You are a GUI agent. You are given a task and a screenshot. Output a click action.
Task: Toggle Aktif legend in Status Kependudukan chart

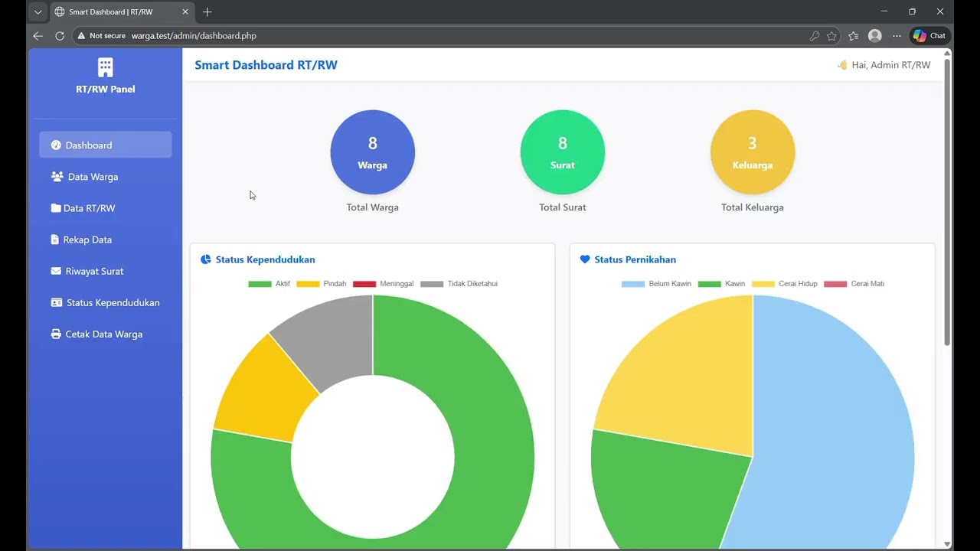269,284
